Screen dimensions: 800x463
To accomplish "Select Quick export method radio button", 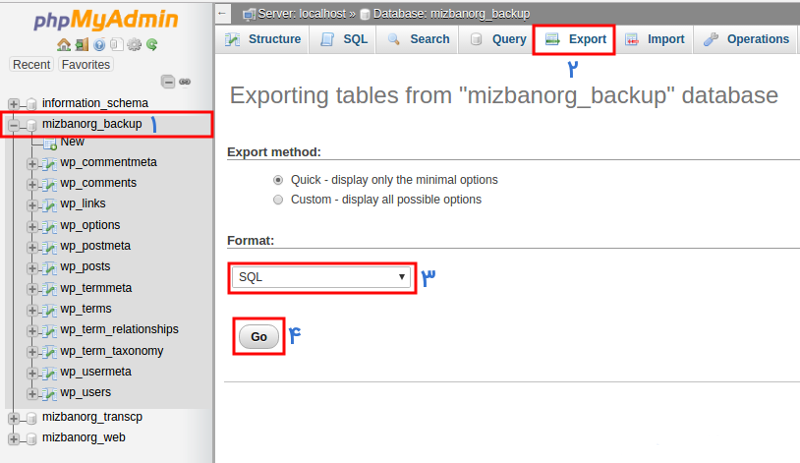I will tap(278, 180).
